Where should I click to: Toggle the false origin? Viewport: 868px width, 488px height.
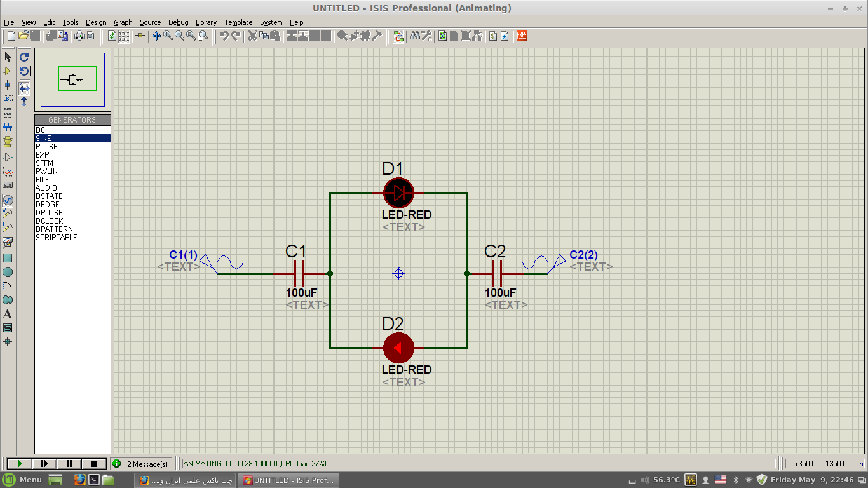140,36
